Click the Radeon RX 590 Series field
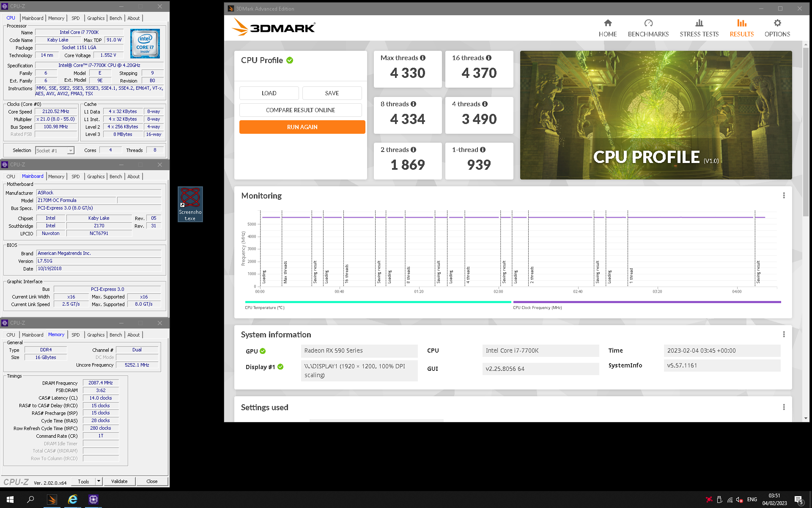Viewport: 812px width, 508px height. point(359,351)
